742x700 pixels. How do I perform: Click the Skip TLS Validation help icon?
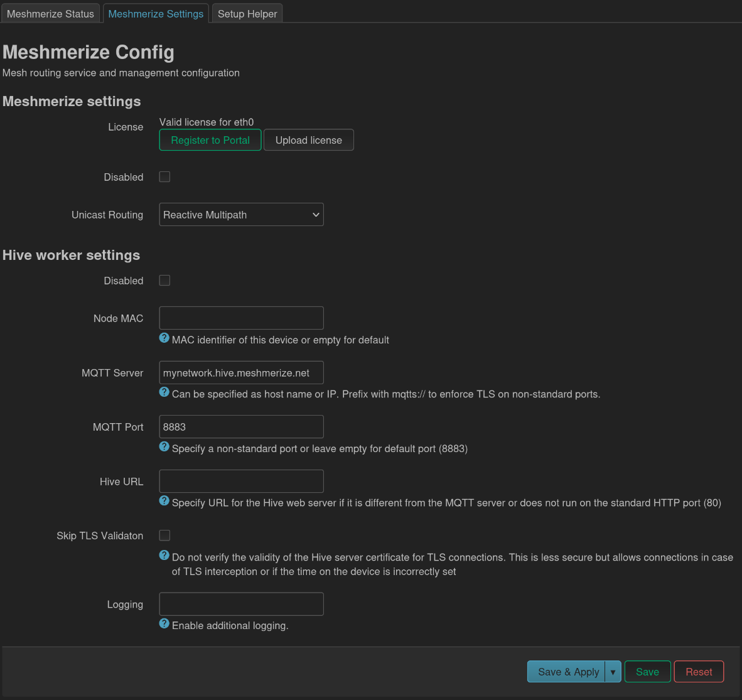tap(164, 555)
